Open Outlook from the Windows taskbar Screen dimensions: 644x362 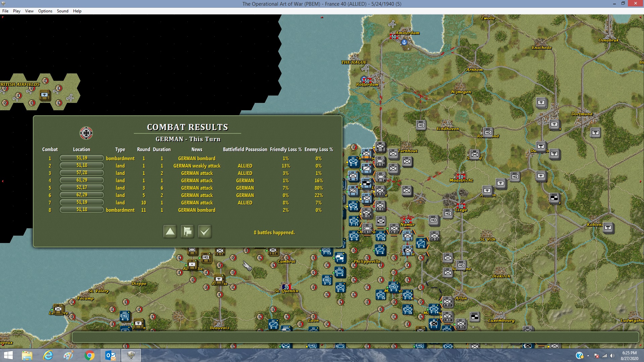tap(110, 355)
